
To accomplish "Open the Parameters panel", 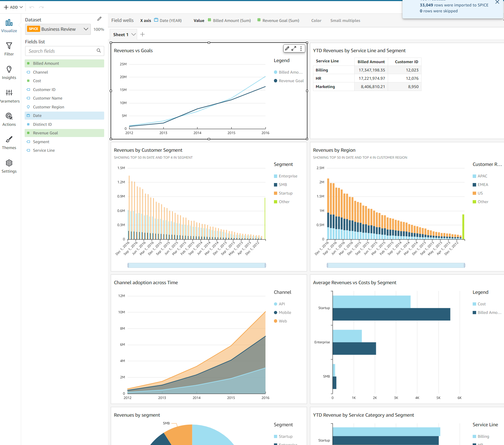I will coord(9,96).
